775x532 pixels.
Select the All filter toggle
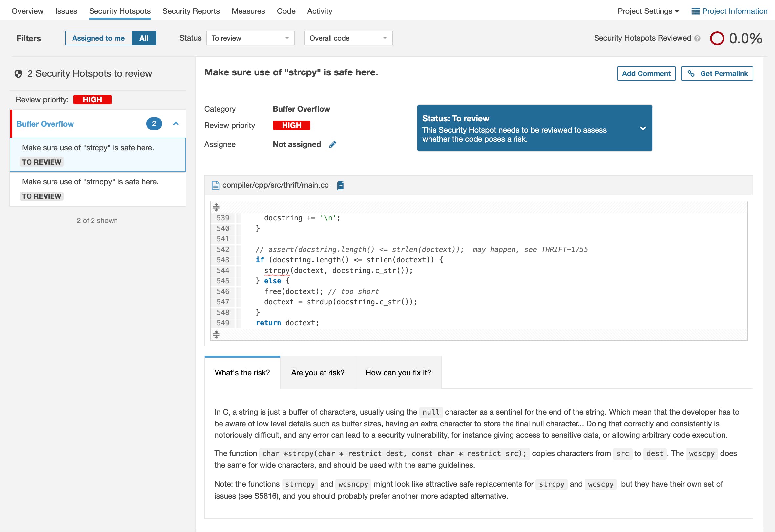[x=144, y=38]
